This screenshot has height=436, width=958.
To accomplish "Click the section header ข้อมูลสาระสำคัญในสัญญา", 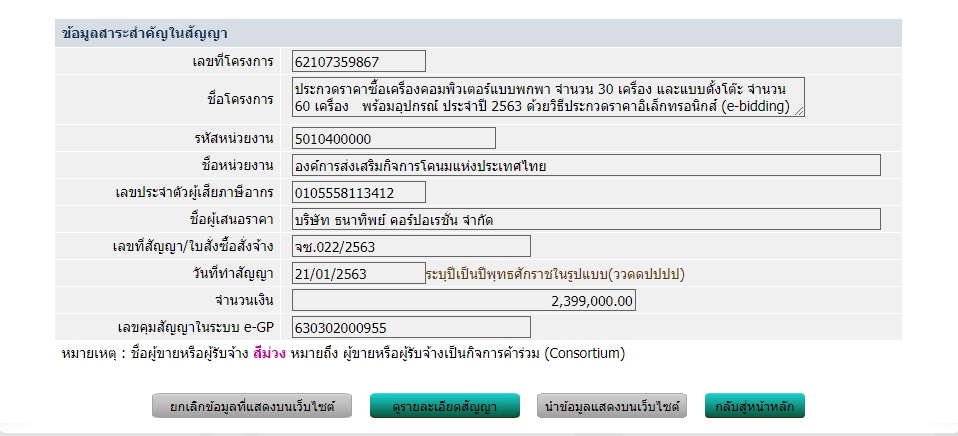I will pos(145,34).
